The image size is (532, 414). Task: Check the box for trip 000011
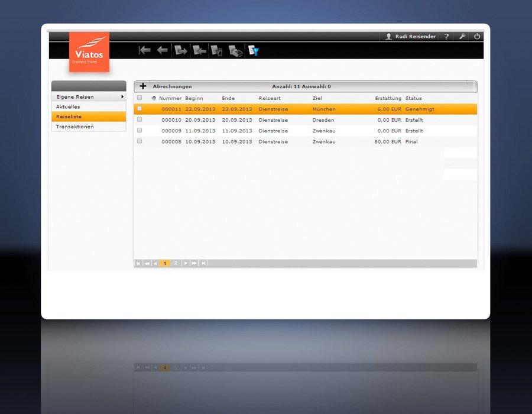(x=140, y=109)
